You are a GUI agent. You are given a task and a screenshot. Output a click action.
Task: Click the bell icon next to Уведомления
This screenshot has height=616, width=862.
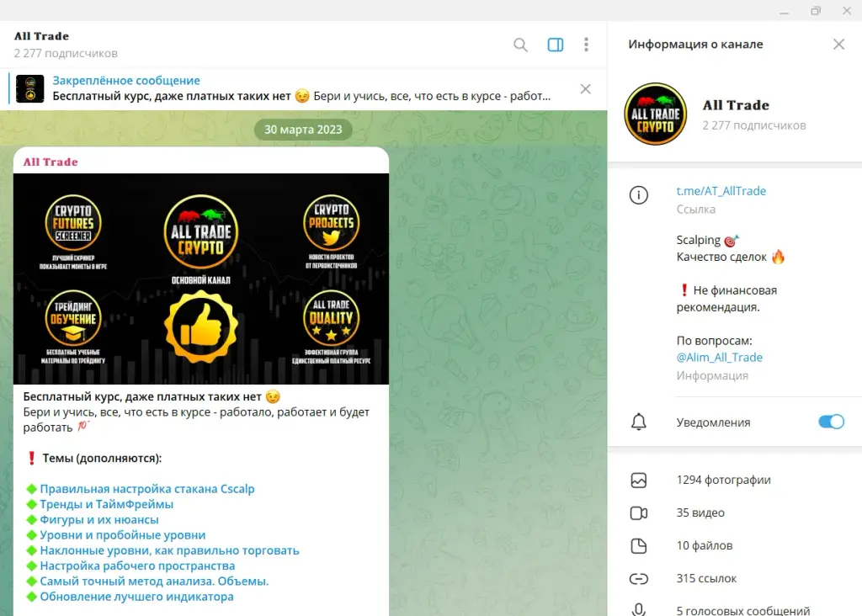[x=638, y=422]
